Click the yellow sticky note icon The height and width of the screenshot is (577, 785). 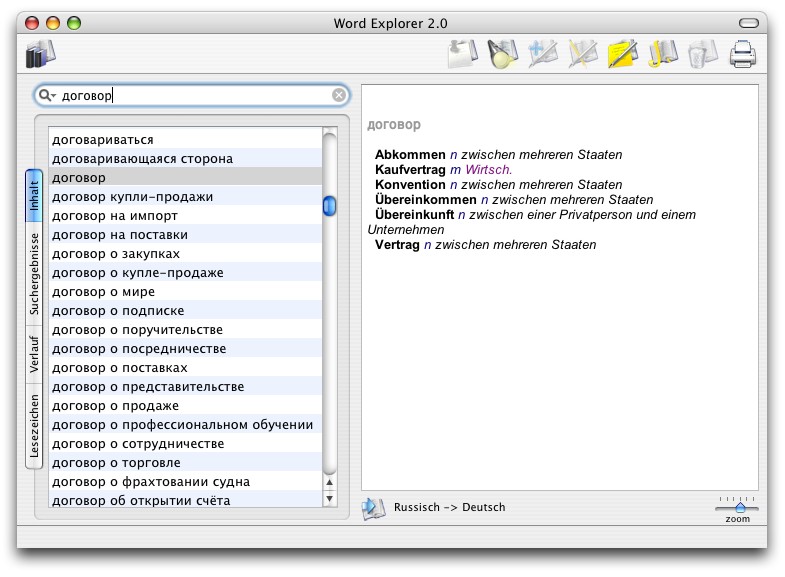[623, 54]
